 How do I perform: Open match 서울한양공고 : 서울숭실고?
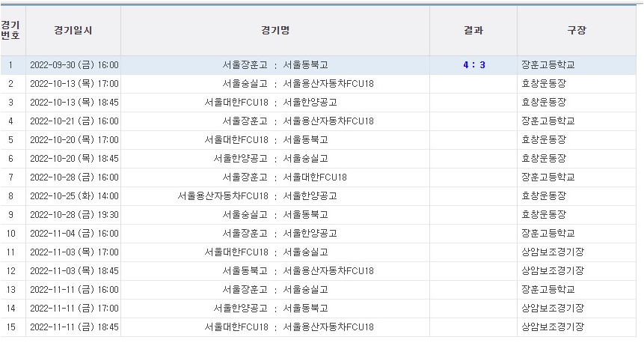271,159
